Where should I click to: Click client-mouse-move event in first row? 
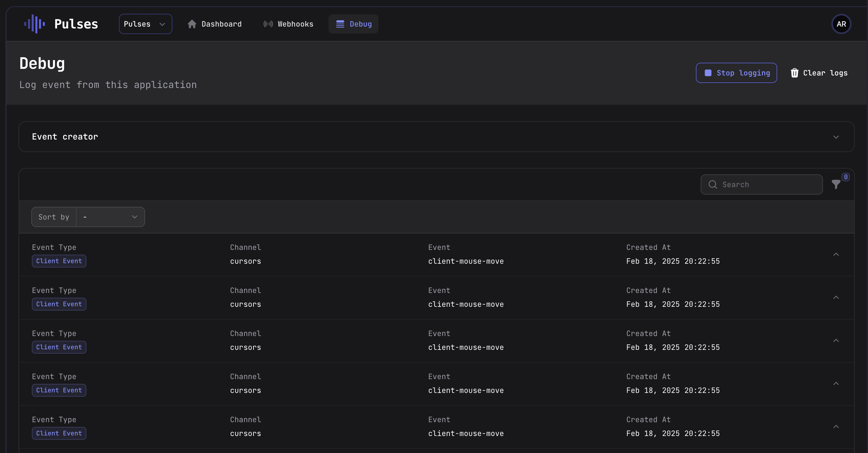[x=466, y=261]
